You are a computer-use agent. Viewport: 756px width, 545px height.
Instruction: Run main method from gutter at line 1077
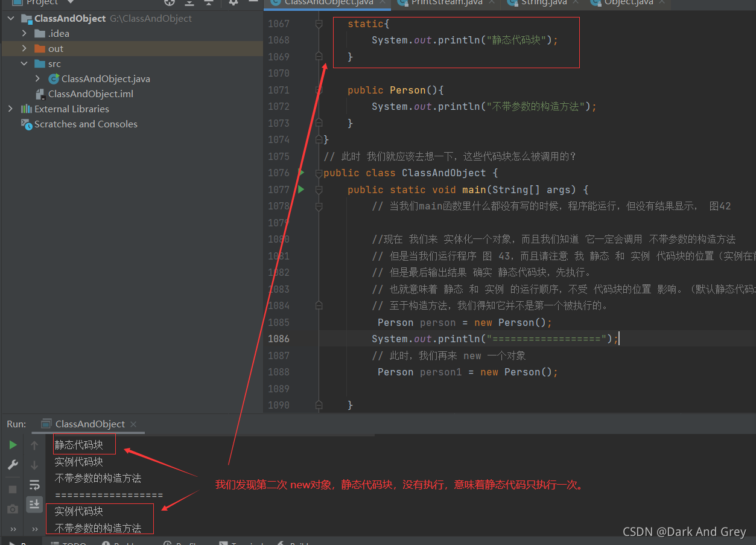click(x=301, y=190)
